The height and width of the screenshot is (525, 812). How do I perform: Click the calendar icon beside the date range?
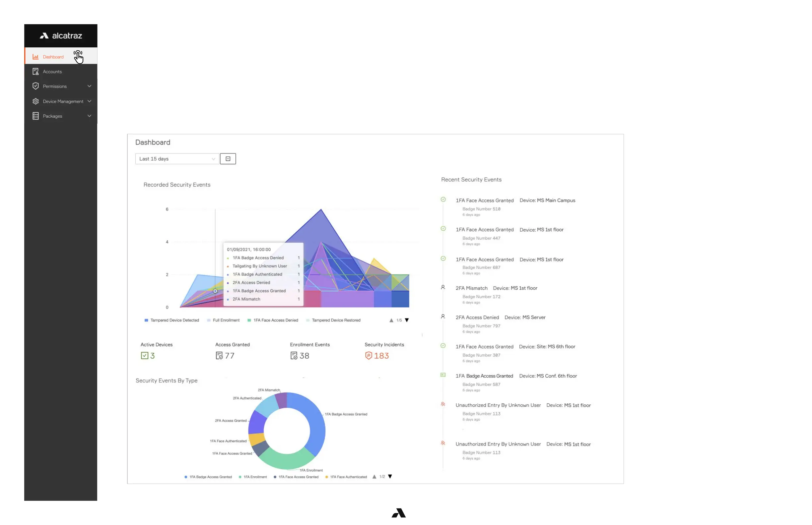click(228, 159)
